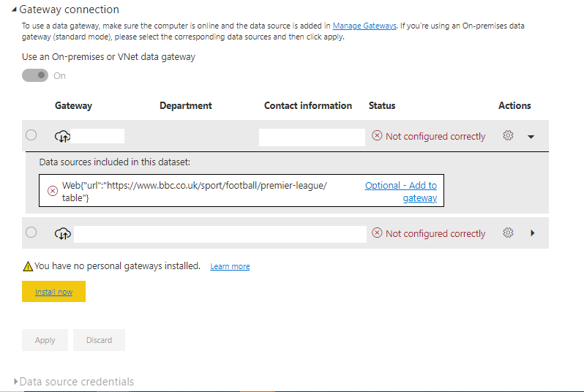Open settings gear for first gateway row

pos(508,135)
